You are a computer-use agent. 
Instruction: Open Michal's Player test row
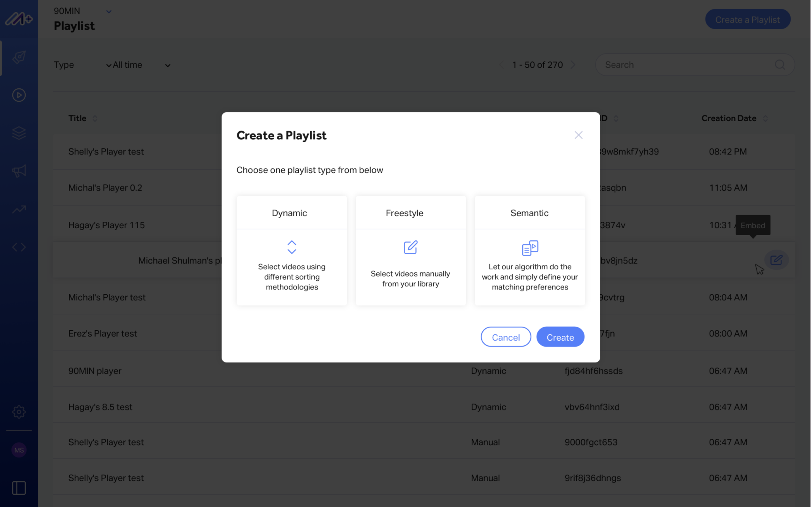tap(424, 297)
